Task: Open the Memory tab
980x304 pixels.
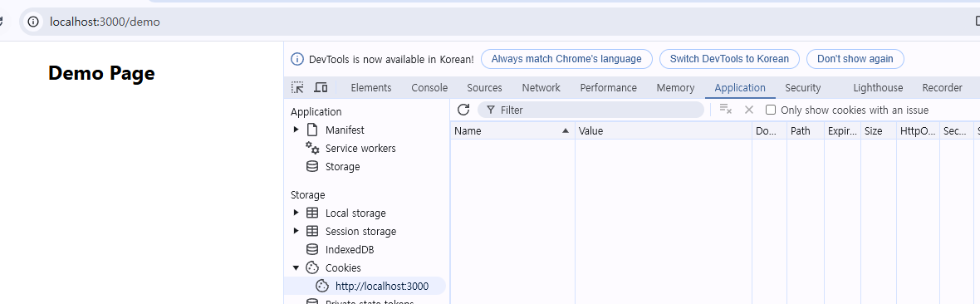Action: coord(676,87)
